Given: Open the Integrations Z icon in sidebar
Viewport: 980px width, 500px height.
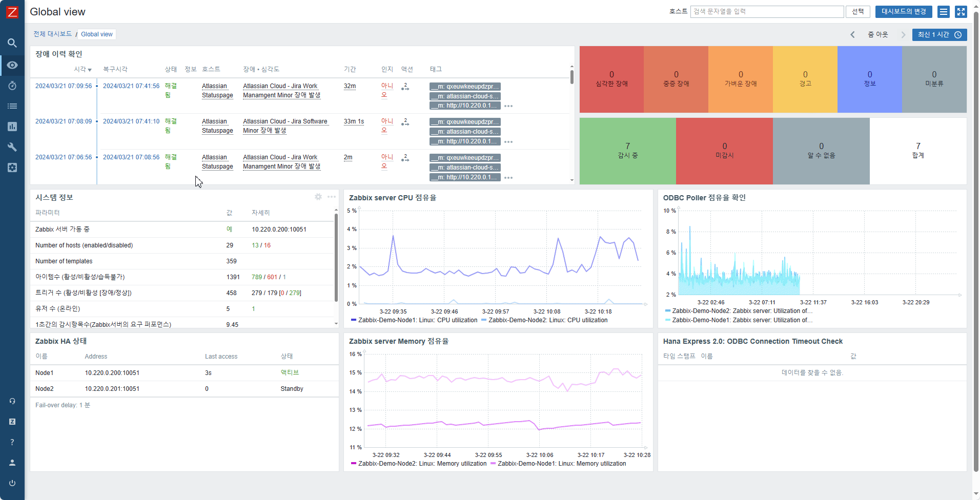Looking at the screenshot, I should tap(12, 422).
